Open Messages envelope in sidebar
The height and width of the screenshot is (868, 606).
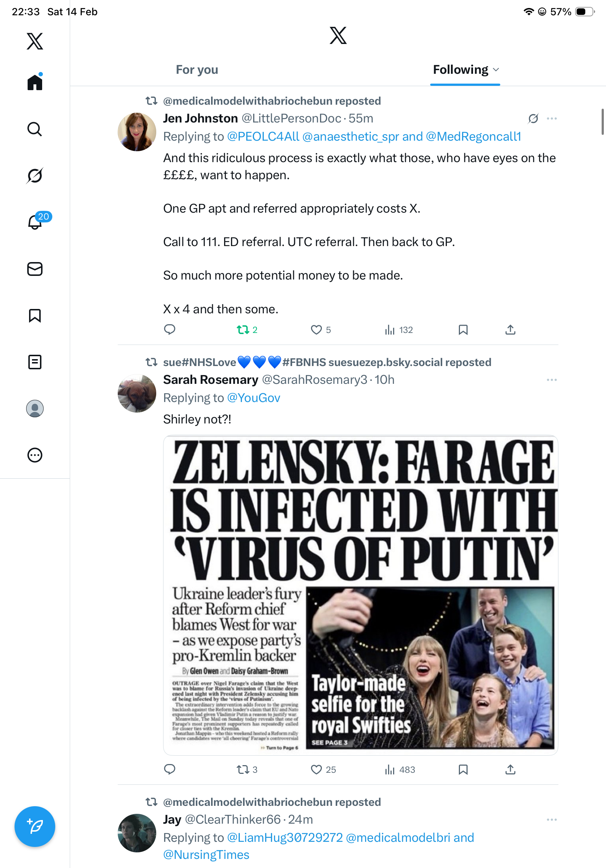pos(35,269)
